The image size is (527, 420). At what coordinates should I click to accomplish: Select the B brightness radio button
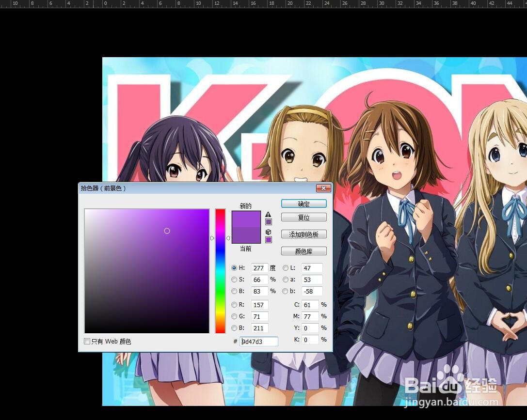coord(234,291)
